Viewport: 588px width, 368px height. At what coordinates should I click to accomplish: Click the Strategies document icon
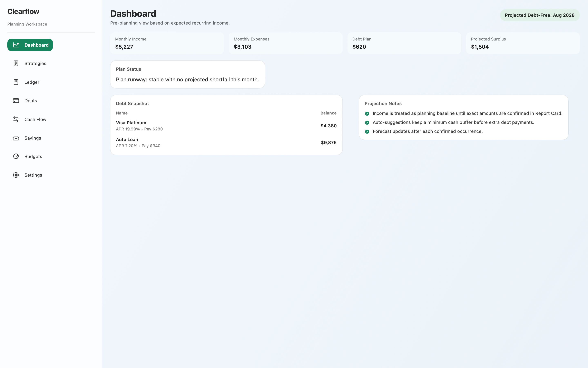[x=16, y=63]
